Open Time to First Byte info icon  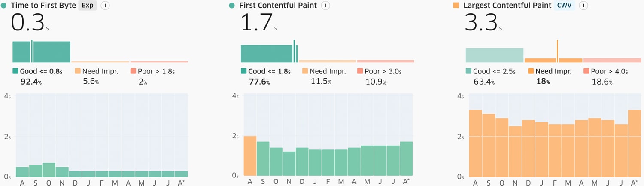coord(105,6)
